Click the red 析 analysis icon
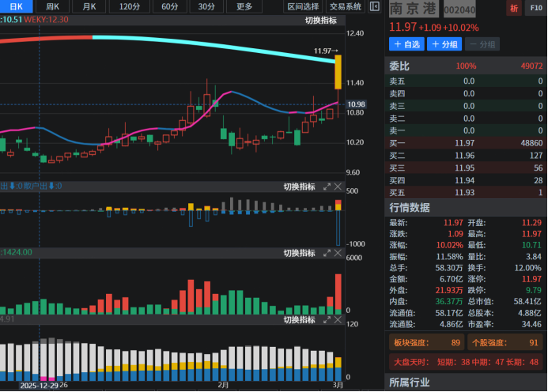Image resolution: width=548 pixels, height=392 pixels. (514, 9)
